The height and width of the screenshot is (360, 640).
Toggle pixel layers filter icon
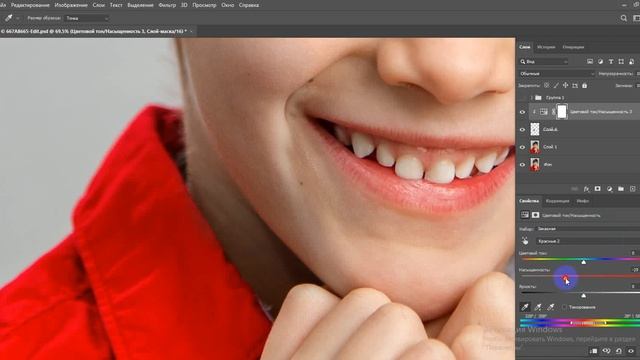590,62
